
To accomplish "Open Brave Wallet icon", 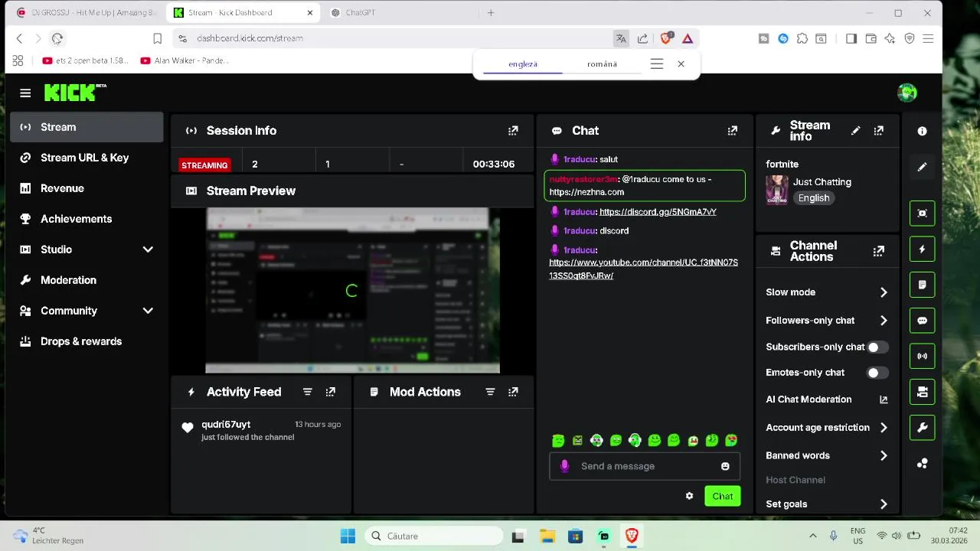I will coord(871,38).
